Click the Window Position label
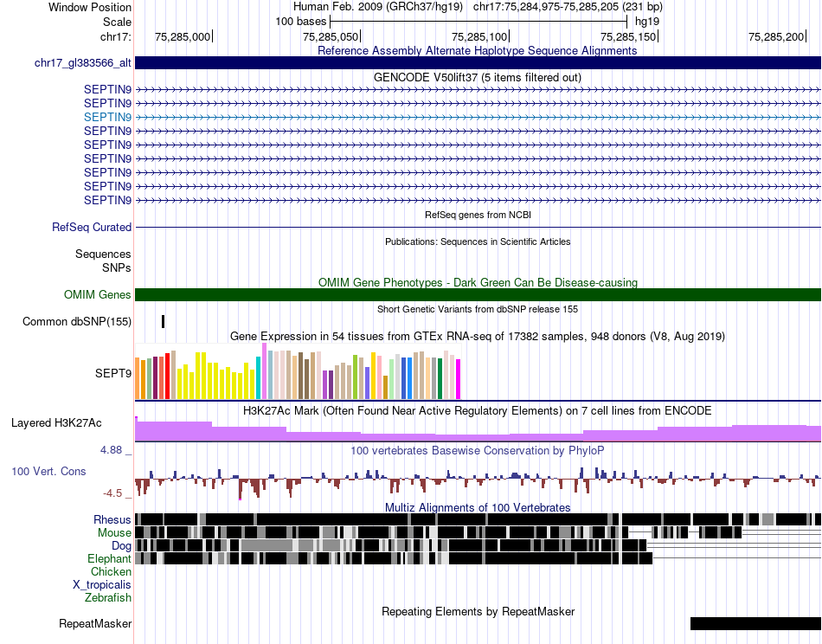 [x=90, y=7]
